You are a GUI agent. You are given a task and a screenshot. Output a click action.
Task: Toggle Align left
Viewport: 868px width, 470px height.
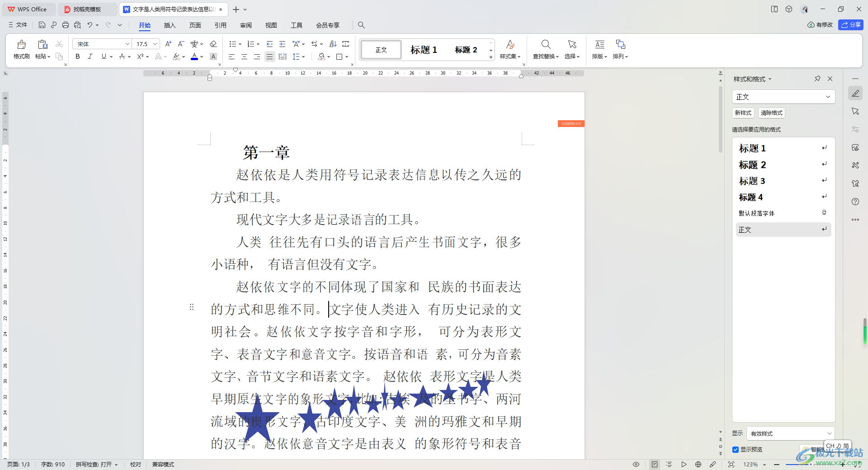231,56
